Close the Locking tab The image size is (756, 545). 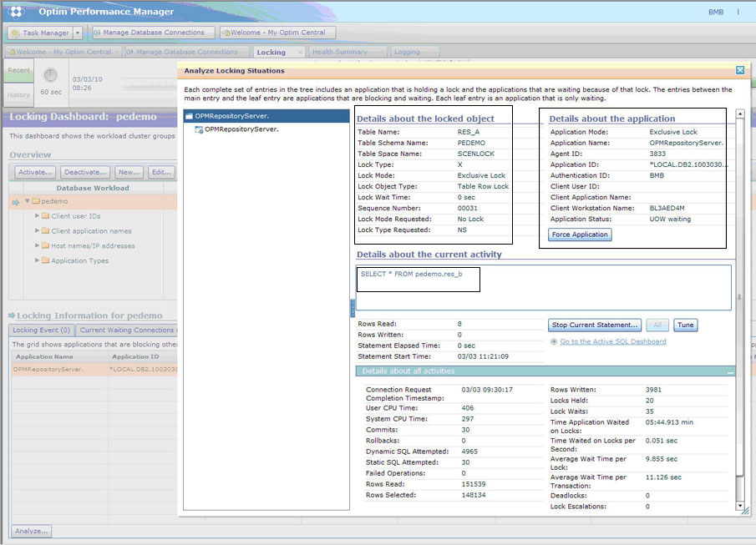tap(300, 52)
